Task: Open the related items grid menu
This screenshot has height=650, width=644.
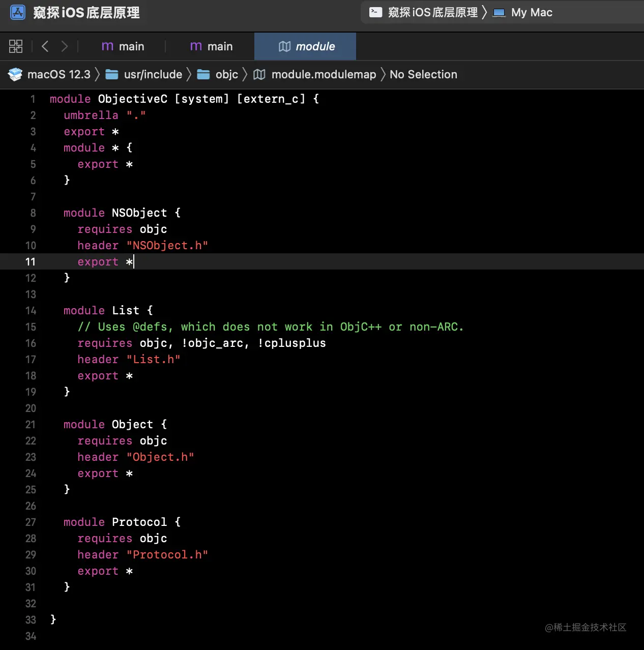Action: (16, 46)
